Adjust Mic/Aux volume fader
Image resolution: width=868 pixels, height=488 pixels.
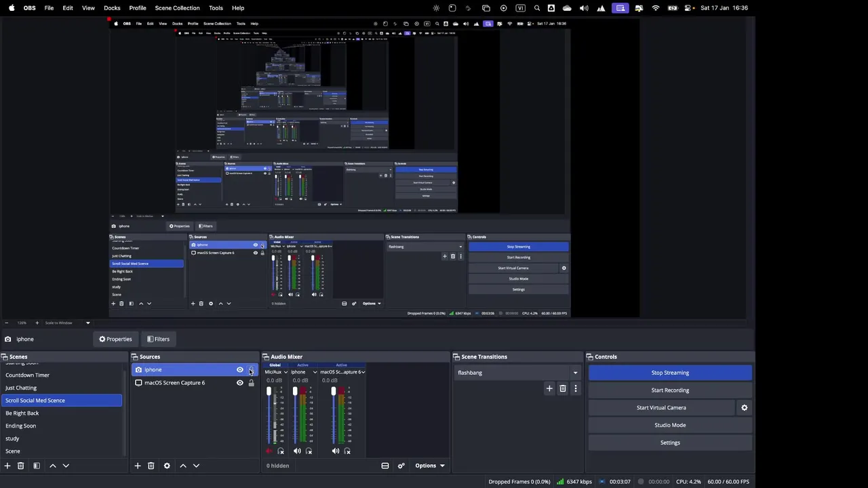[269, 392]
